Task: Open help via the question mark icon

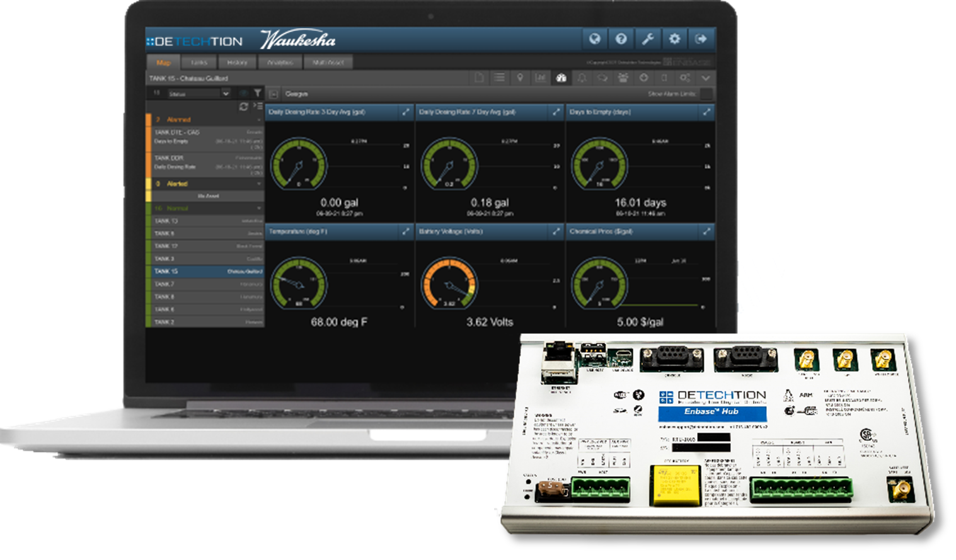Action: click(x=621, y=39)
